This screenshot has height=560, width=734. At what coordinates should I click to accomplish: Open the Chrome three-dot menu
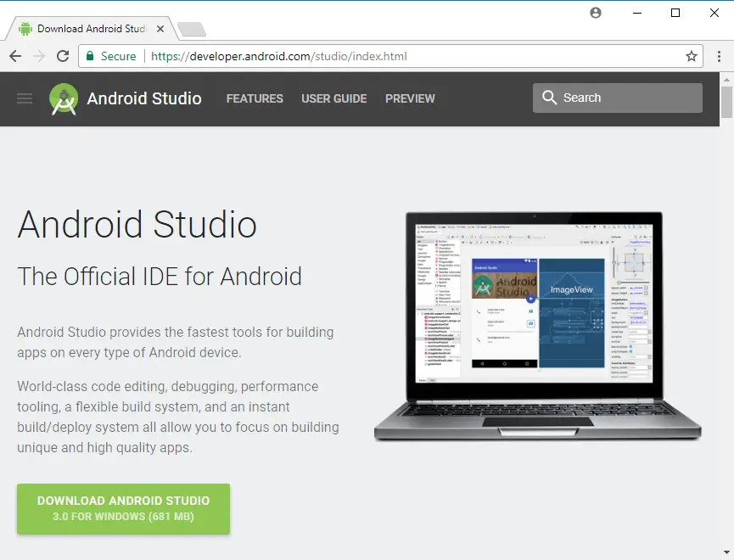point(719,56)
